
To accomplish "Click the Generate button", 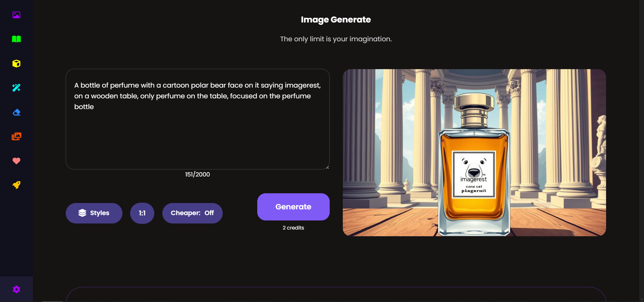I will pos(293,207).
